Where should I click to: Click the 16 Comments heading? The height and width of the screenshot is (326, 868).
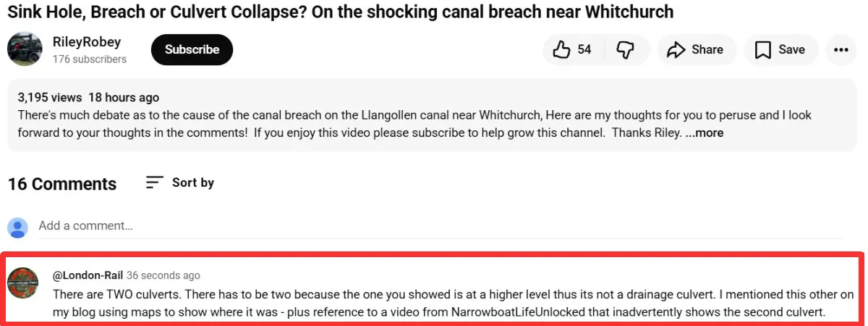point(62,184)
